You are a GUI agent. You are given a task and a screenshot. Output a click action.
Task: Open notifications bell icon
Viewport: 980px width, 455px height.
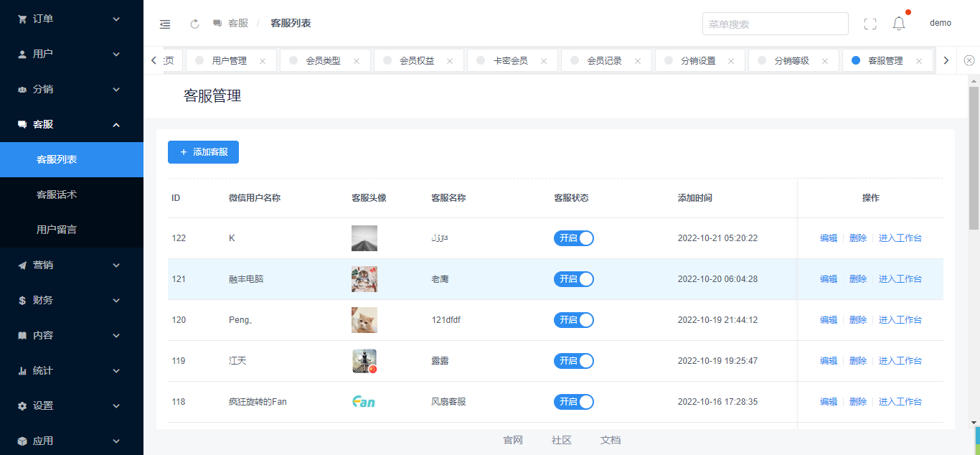tap(899, 24)
